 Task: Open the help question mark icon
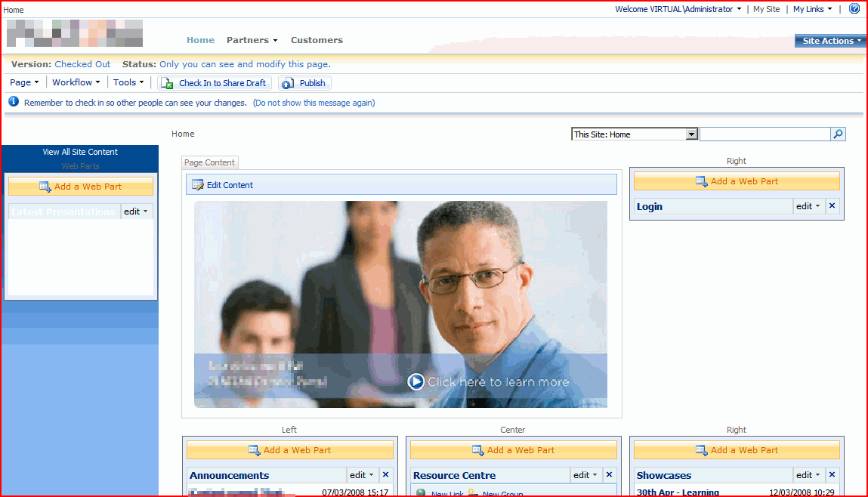854,9
